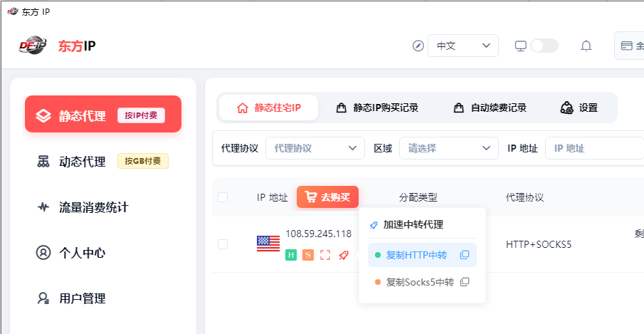Click the DF-IP logo image

click(33, 45)
